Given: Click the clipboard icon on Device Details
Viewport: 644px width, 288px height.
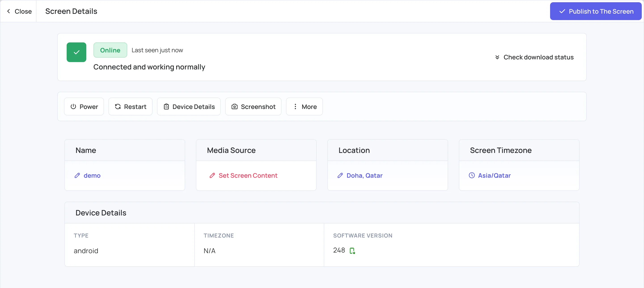Looking at the screenshot, I should [166, 106].
